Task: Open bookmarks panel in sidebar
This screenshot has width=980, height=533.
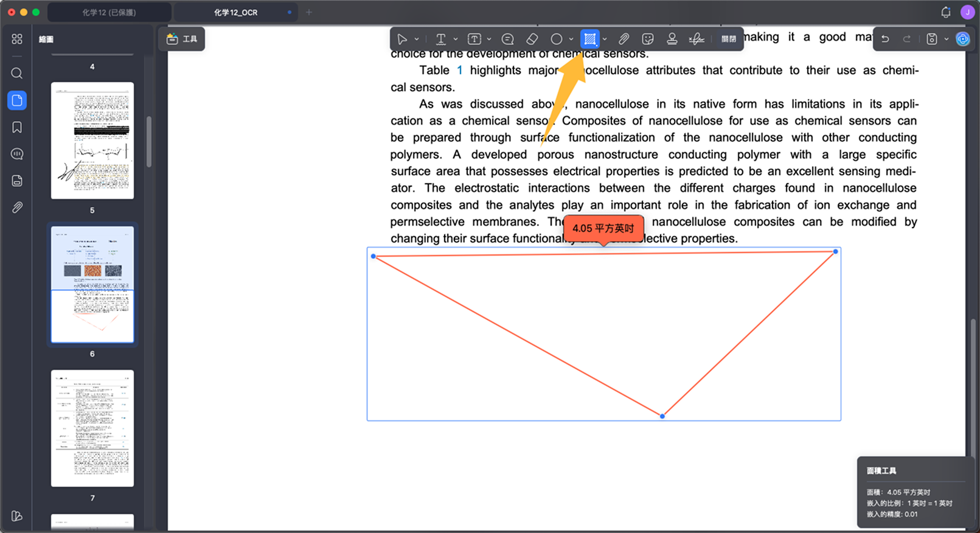Action: click(17, 127)
